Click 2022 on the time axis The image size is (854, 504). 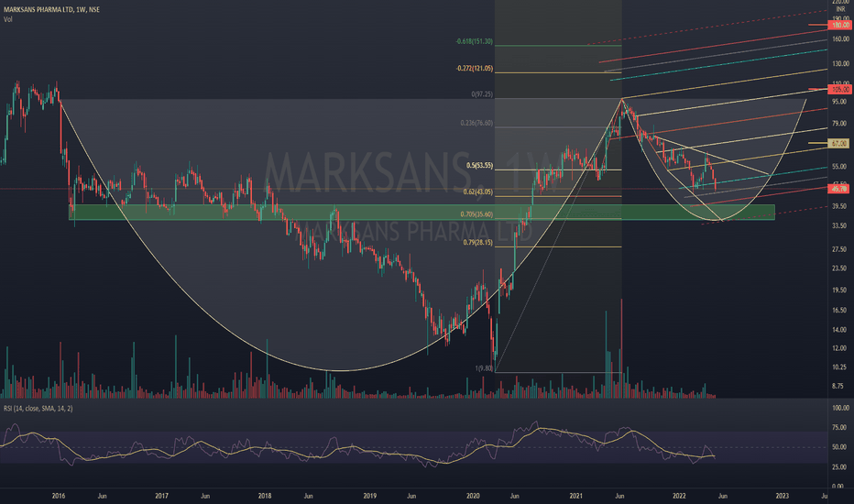pos(679,496)
